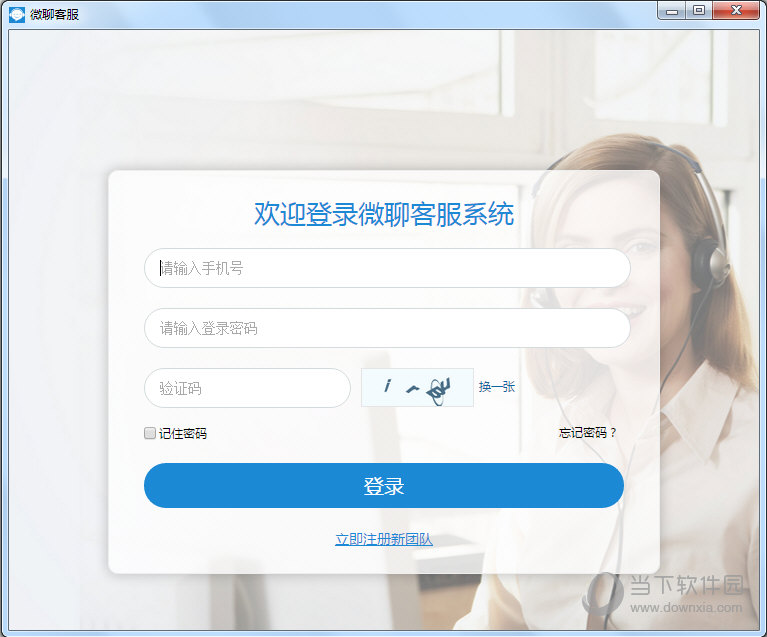Maximize the 微聊客服 window
This screenshot has width=767, height=637.
[699, 11]
